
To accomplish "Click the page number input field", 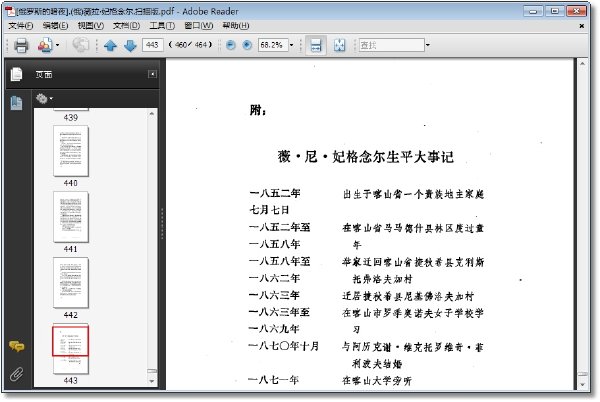I will coord(152,45).
